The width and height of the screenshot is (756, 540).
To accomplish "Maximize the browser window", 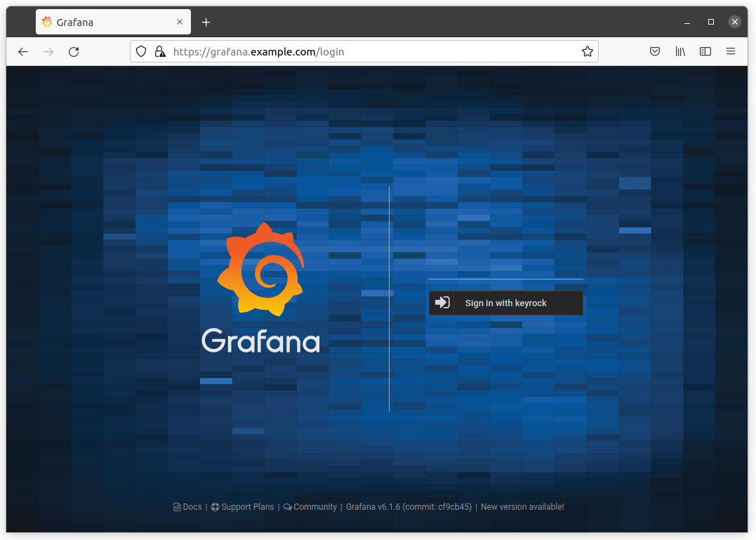I will click(x=710, y=22).
